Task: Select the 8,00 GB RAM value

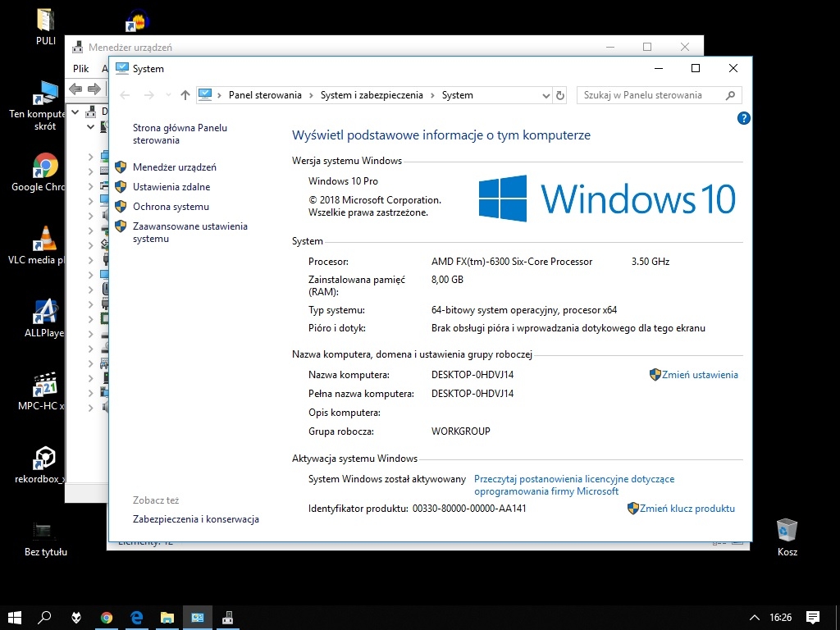Action: point(447,280)
